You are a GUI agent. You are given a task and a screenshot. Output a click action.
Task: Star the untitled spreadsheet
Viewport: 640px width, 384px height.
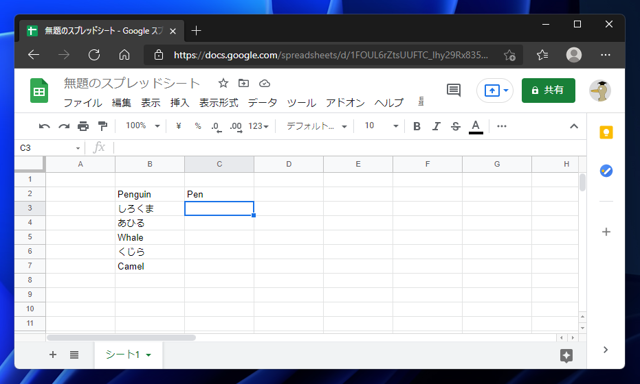[x=223, y=83]
